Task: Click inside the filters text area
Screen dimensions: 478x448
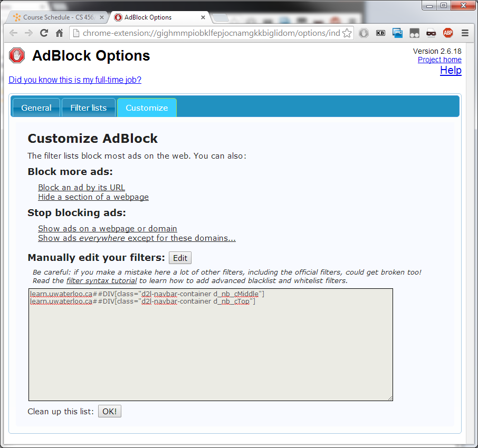Action: tap(211, 345)
